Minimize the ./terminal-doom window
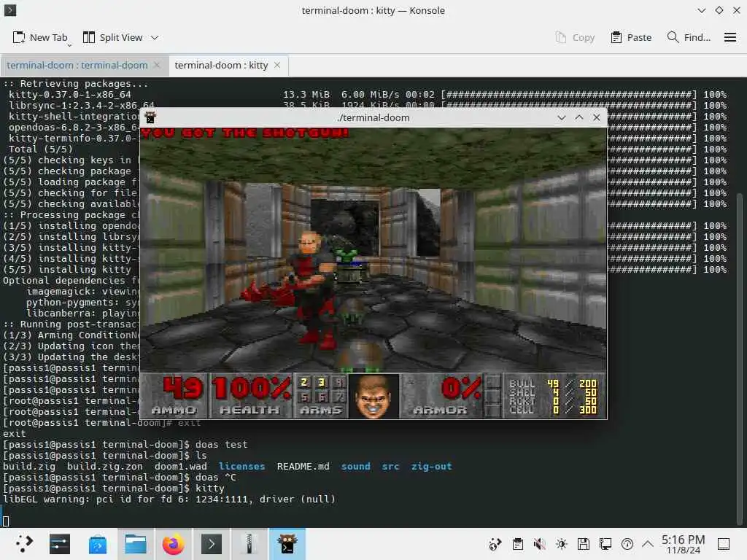This screenshot has width=747, height=560. pos(562,117)
